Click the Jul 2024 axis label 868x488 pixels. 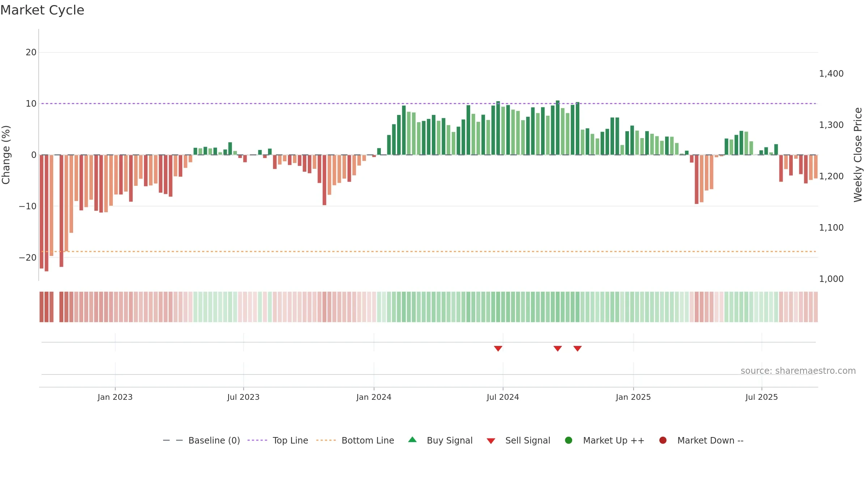click(503, 397)
